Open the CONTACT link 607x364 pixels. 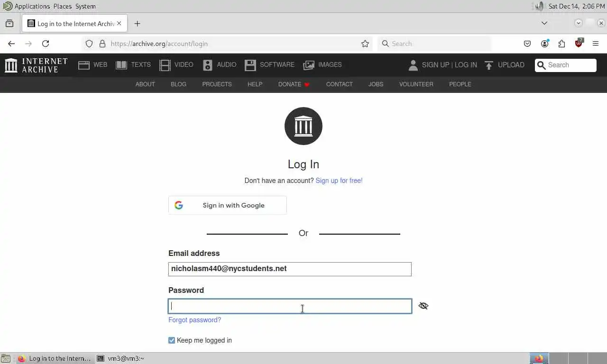[x=340, y=84]
